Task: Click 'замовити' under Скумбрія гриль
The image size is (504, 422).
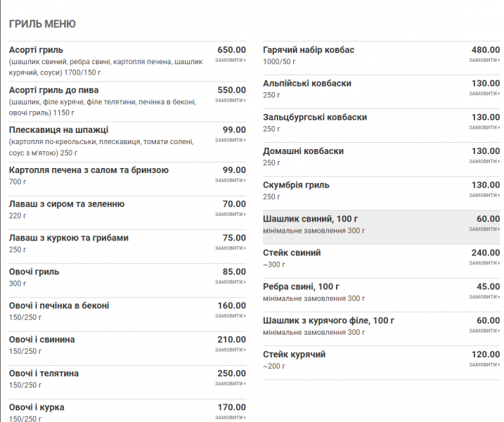Action: tap(484, 195)
